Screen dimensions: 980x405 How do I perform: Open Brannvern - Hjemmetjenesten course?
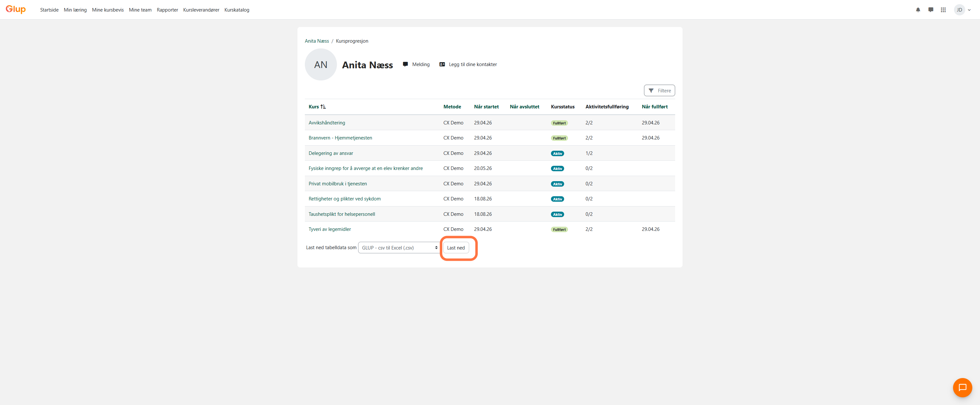(x=340, y=138)
